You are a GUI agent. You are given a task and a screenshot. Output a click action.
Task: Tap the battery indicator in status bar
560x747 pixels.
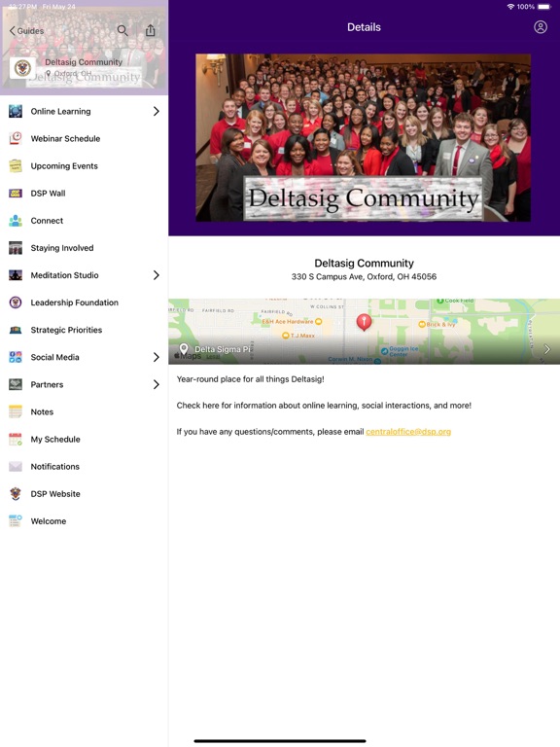(544, 7)
